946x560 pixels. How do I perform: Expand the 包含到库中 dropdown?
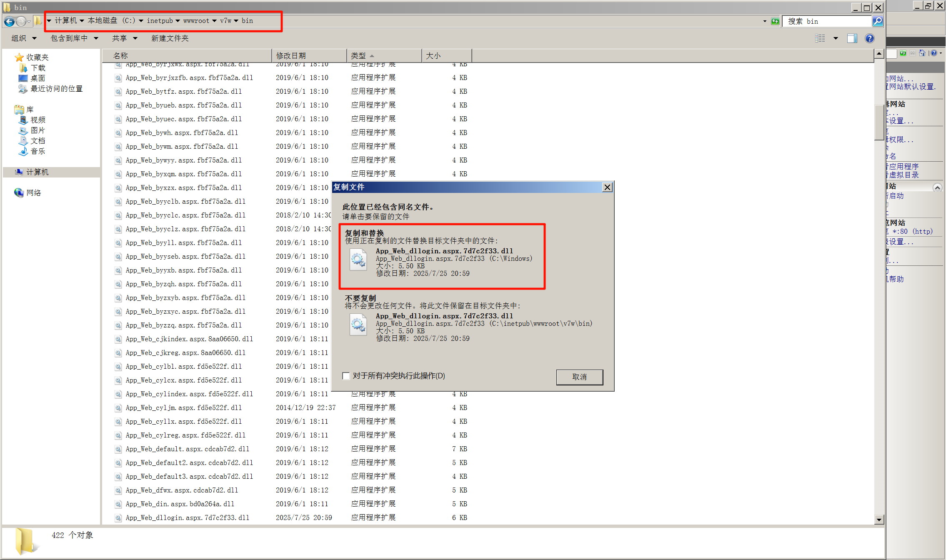[74, 38]
